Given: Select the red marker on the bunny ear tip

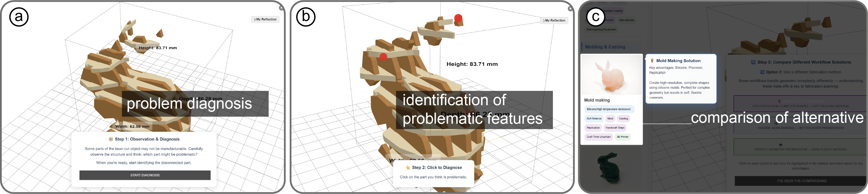Looking at the screenshot, I should tap(458, 18).
